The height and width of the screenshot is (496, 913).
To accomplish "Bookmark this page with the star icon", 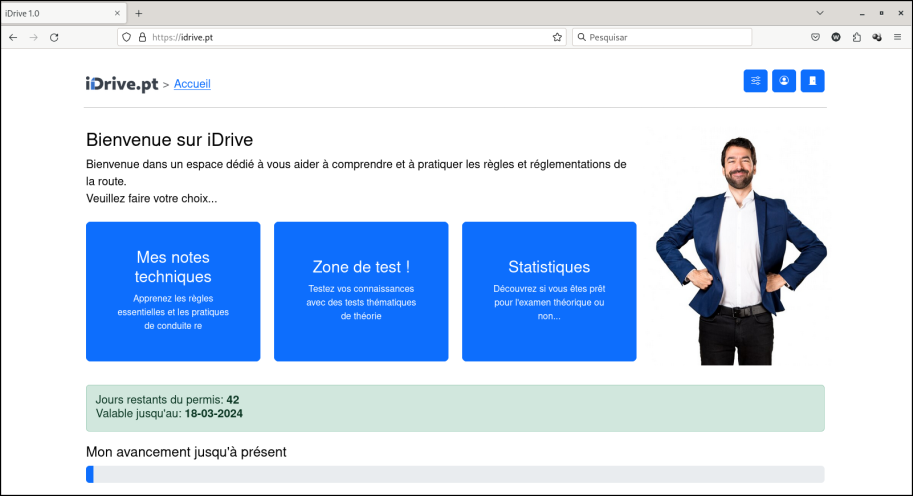I will (557, 37).
